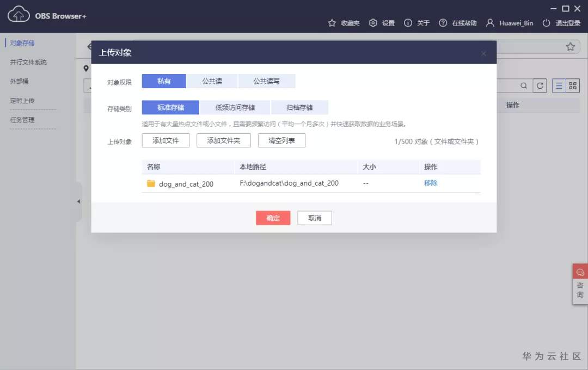This screenshot has width=588, height=370.
Task: Open 定时上传 in the sidebar
Action: click(x=22, y=101)
